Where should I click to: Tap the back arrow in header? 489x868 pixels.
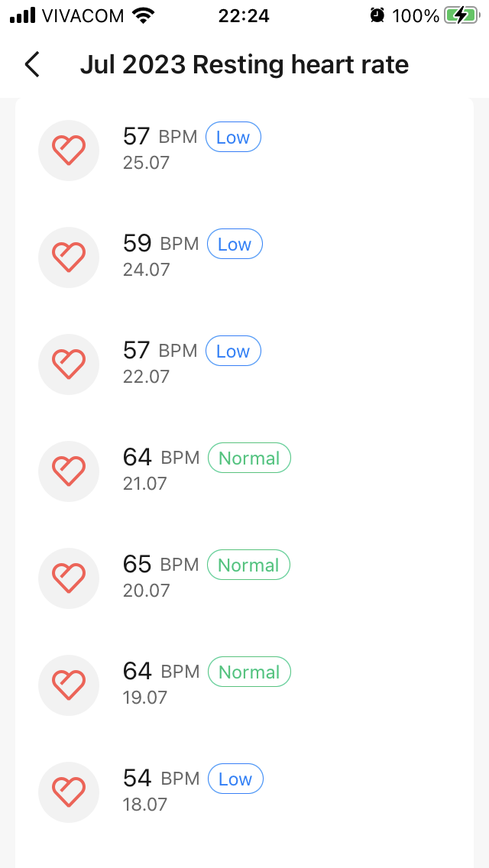pos(32,65)
